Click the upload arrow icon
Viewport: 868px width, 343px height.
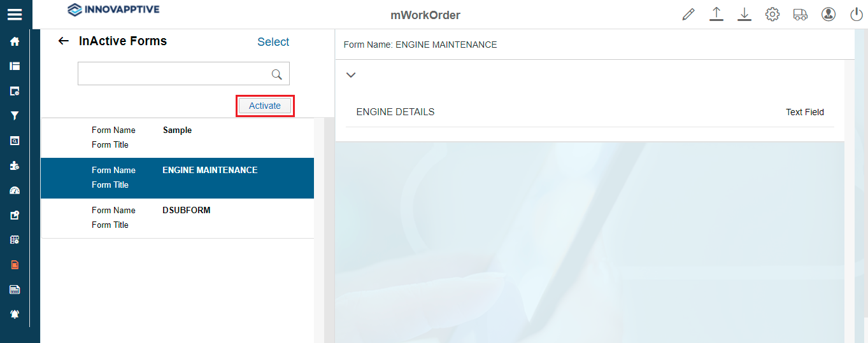tap(716, 14)
